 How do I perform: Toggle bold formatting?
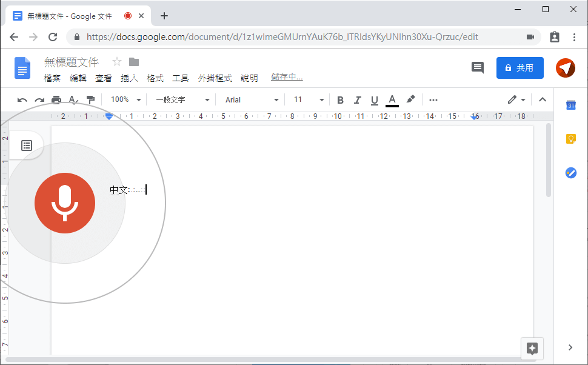click(x=340, y=100)
